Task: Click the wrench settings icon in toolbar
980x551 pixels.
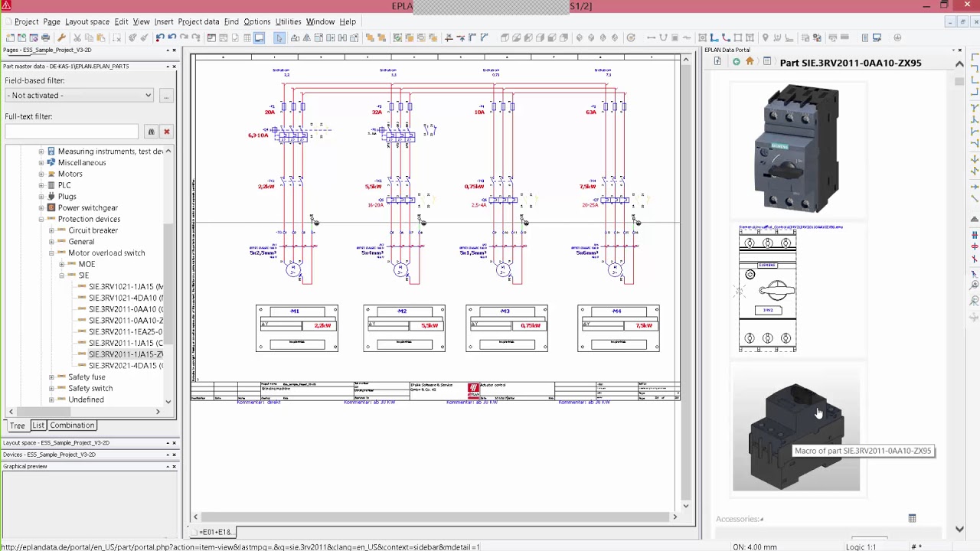Action: pyautogui.click(x=62, y=37)
